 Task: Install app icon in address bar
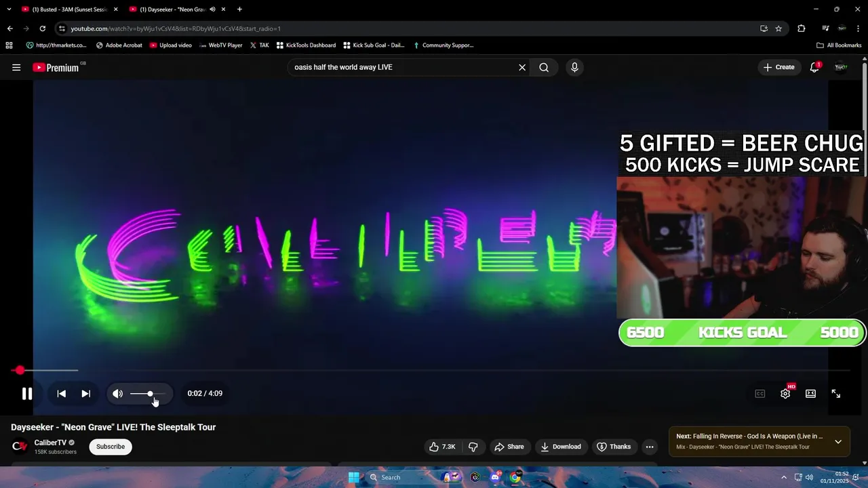coord(764,28)
